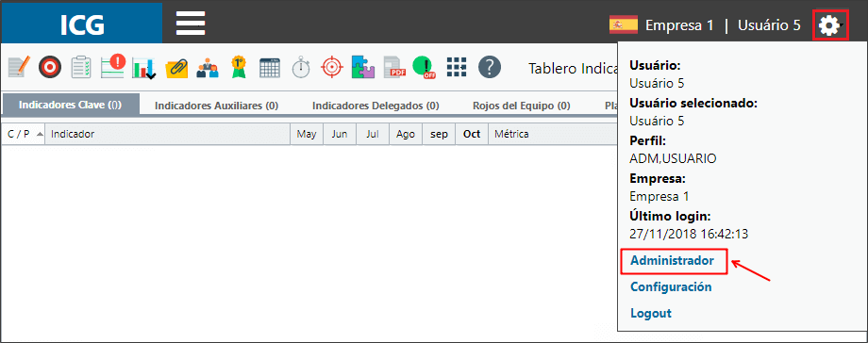868x343 pixels.
Task: Click the team people icon
Action: (207, 68)
